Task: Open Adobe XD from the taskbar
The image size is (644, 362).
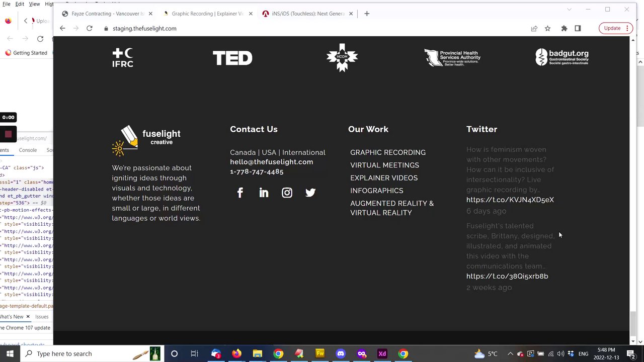Action: coord(382,353)
